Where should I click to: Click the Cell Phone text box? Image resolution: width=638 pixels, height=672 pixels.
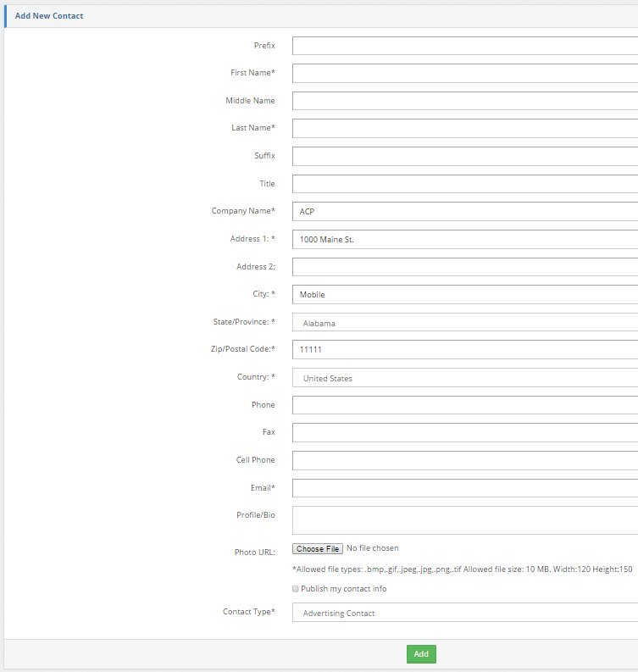[464, 461]
